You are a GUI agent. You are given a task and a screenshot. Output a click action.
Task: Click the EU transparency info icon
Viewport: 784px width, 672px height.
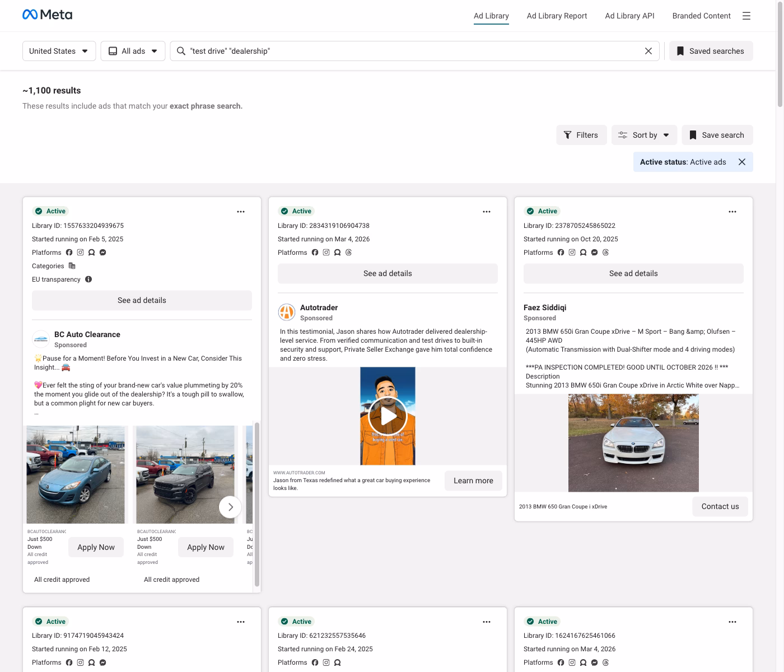89,279
